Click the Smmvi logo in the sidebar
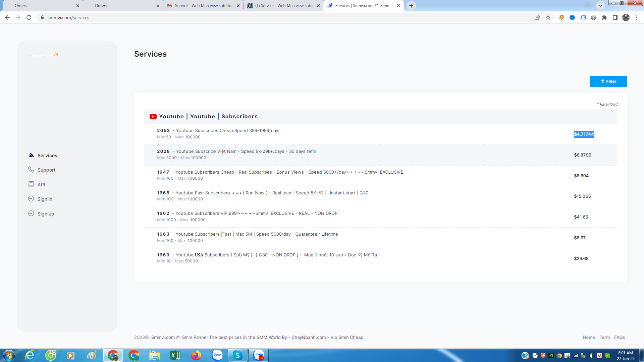The image size is (644, 362). click(43, 55)
